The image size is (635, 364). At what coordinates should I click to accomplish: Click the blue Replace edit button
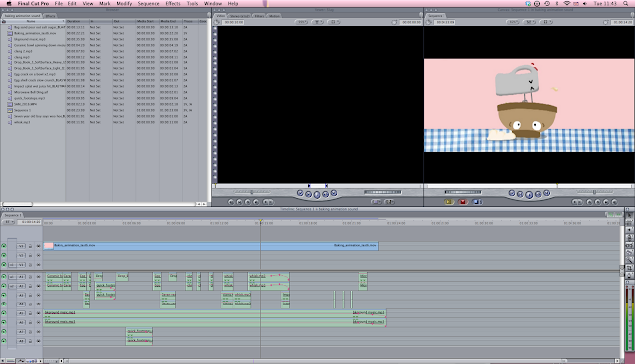(x=476, y=202)
